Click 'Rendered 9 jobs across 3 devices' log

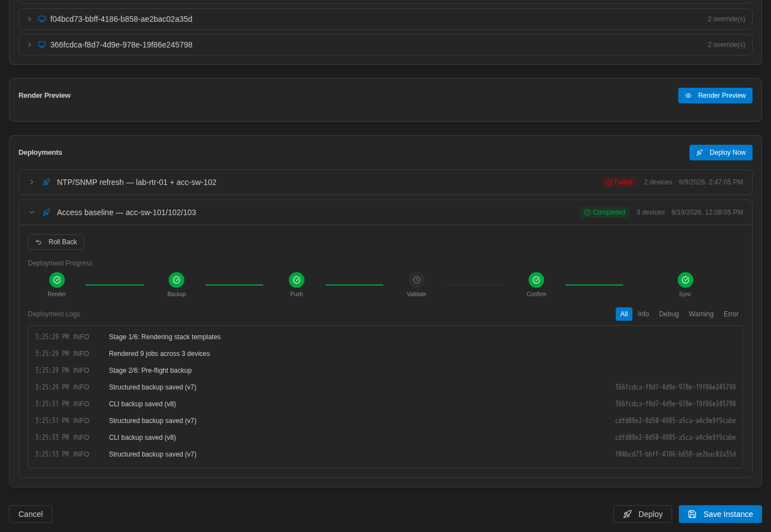pos(159,354)
